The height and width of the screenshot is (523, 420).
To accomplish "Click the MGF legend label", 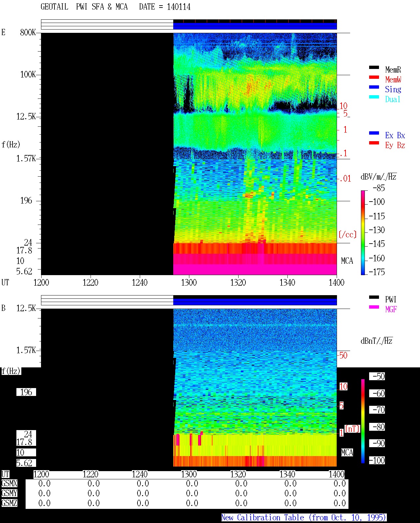I will pos(391,309).
